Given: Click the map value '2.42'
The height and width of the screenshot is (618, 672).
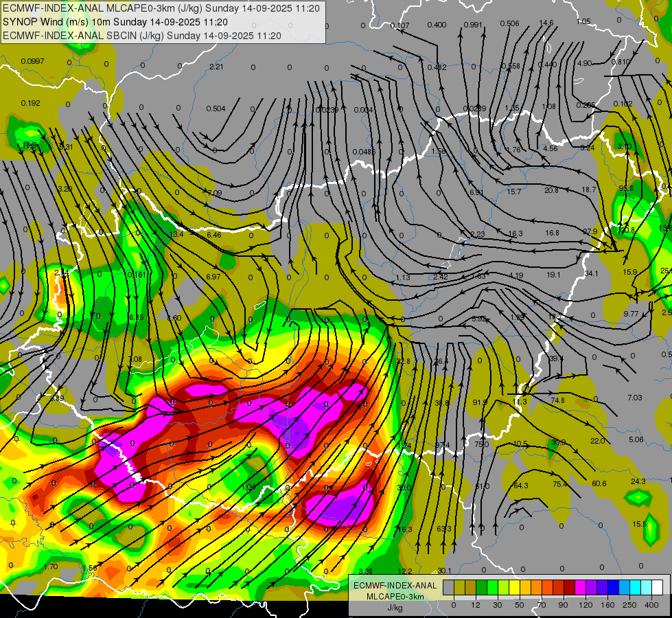Looking at the screenshot, I should click(x=441, y=277).
